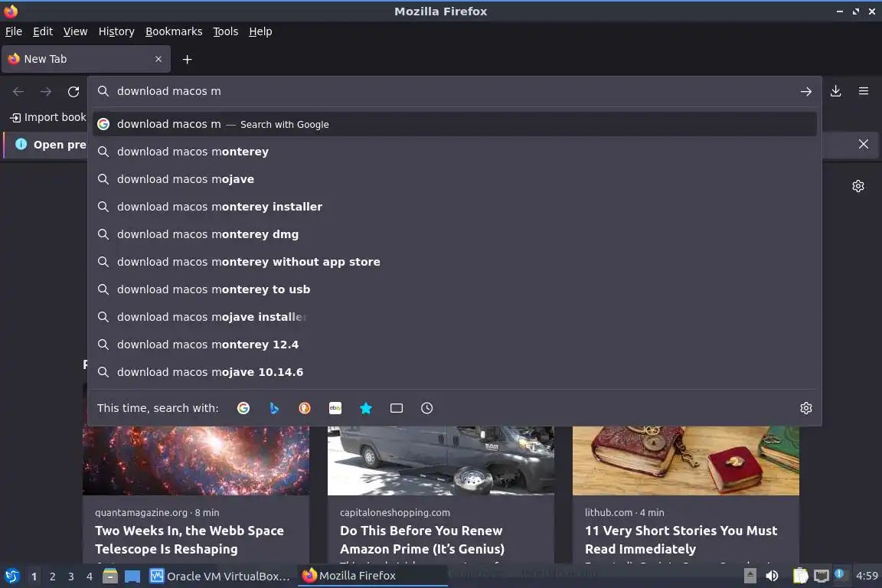This screenshot has height=588, width=882.
Task: Close the New Tab tab
Action: point(158,59)
